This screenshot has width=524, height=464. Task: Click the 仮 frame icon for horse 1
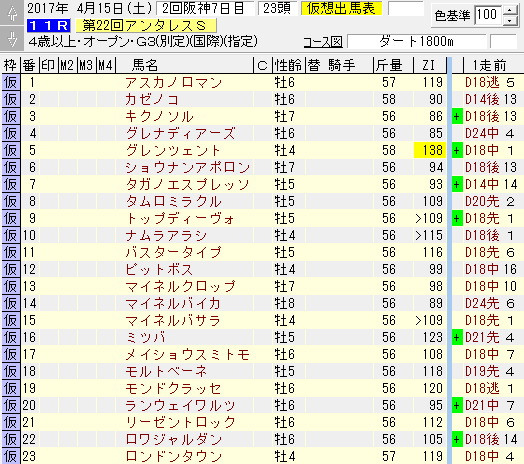click(x=11, y=82)
